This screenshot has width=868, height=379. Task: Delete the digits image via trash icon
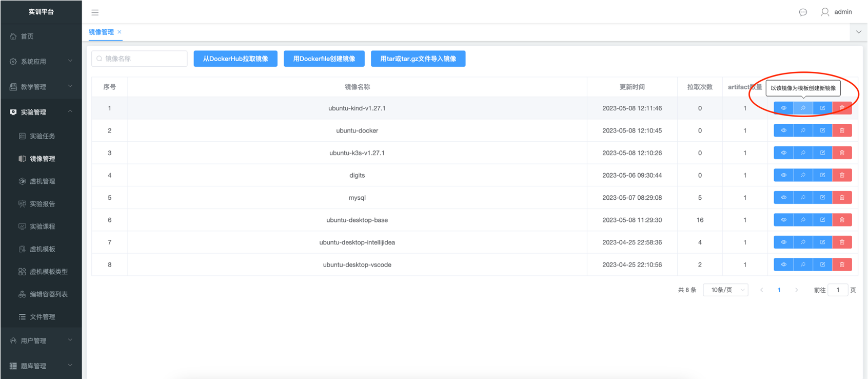tap(842, 175)
